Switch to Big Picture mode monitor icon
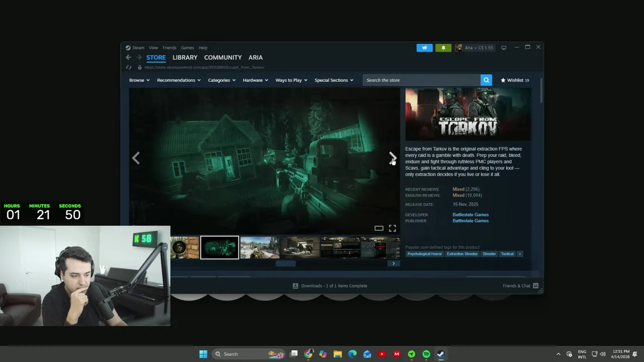The image size is (644, 362). point(504,48)
